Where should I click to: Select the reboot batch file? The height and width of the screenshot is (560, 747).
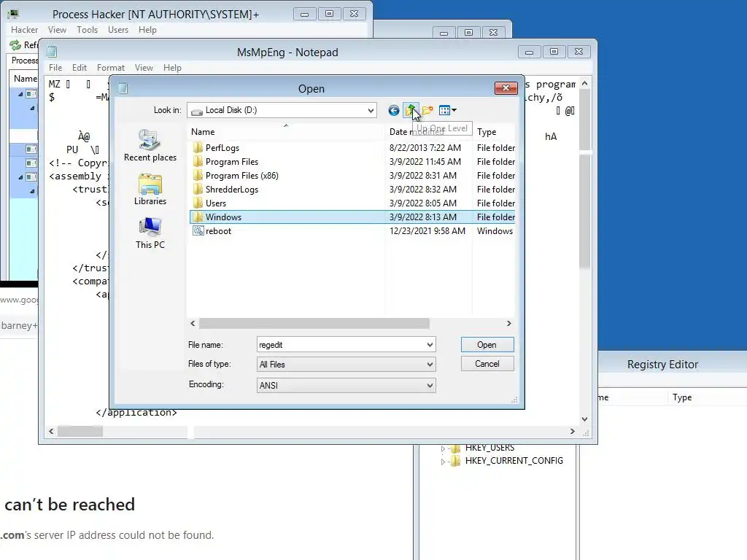pyautogui.click(x=218, y=231)
